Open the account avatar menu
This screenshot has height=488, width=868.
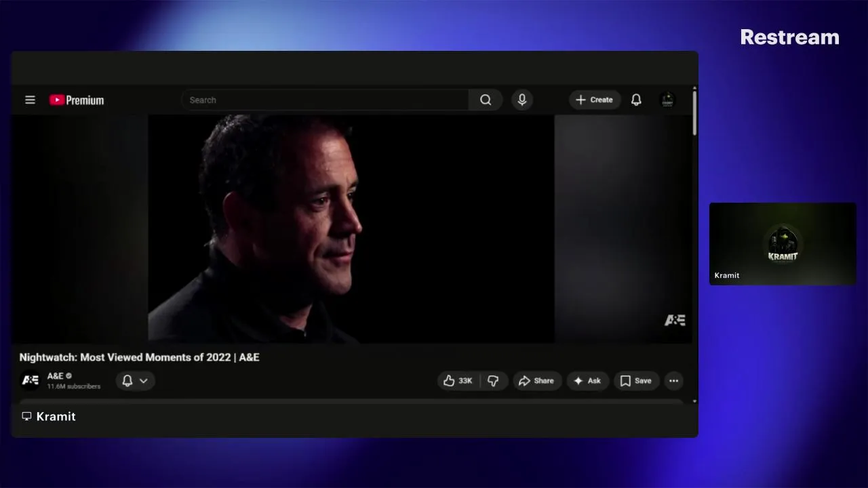(667, 100)
